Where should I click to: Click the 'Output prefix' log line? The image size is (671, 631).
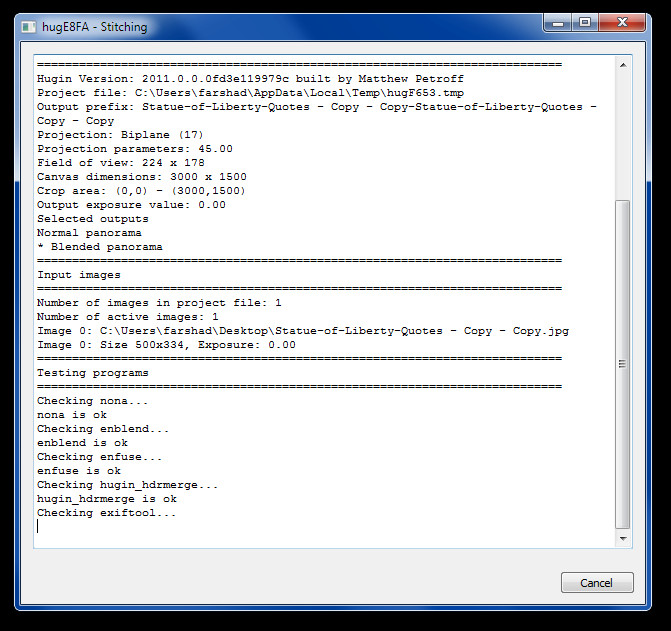tap(317, 114)
